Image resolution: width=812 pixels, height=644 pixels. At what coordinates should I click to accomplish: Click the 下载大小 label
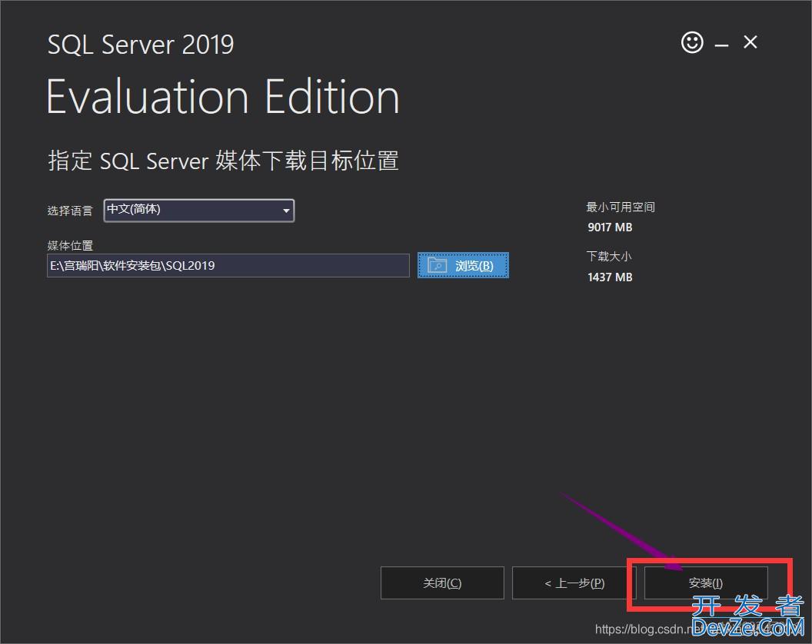(609, 256)
